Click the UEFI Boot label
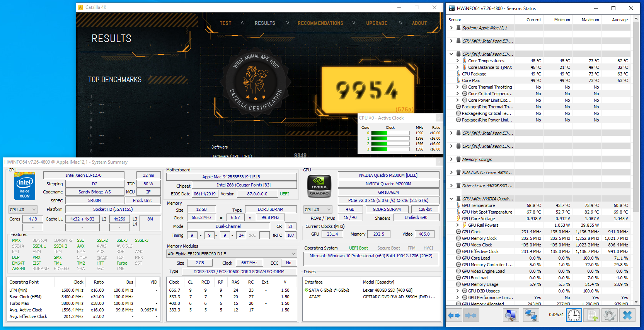 [358, 248]
